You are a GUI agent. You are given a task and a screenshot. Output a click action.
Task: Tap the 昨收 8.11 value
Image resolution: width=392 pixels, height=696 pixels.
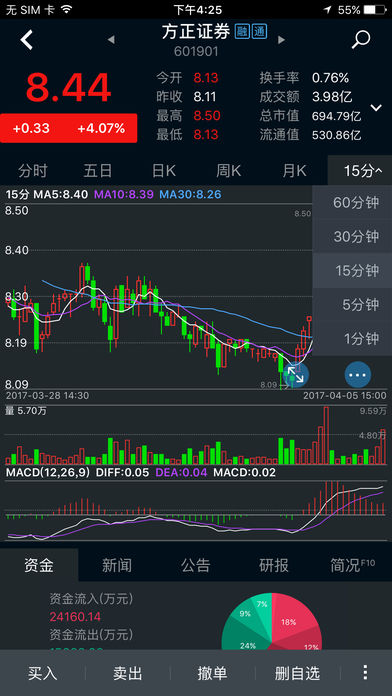[206, 97]
